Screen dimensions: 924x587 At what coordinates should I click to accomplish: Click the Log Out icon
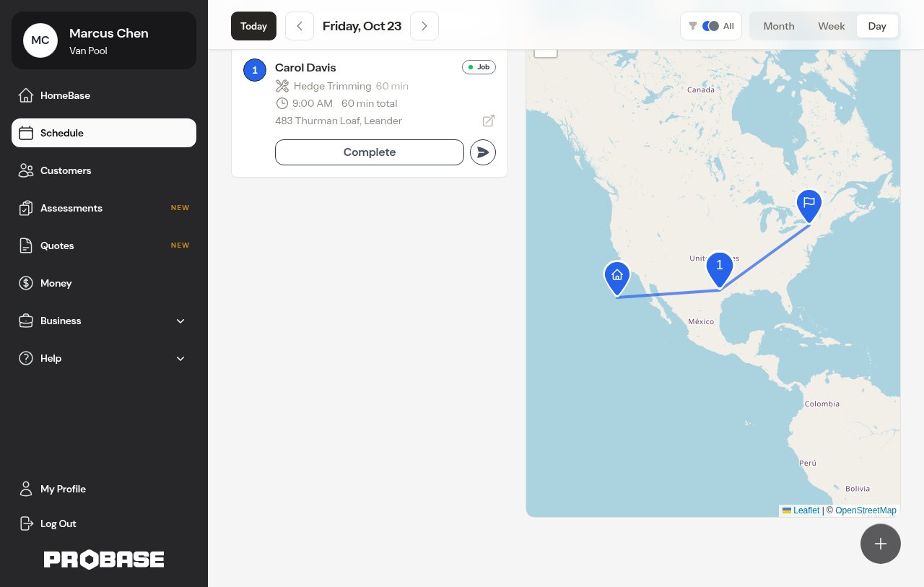coord(26,523)
